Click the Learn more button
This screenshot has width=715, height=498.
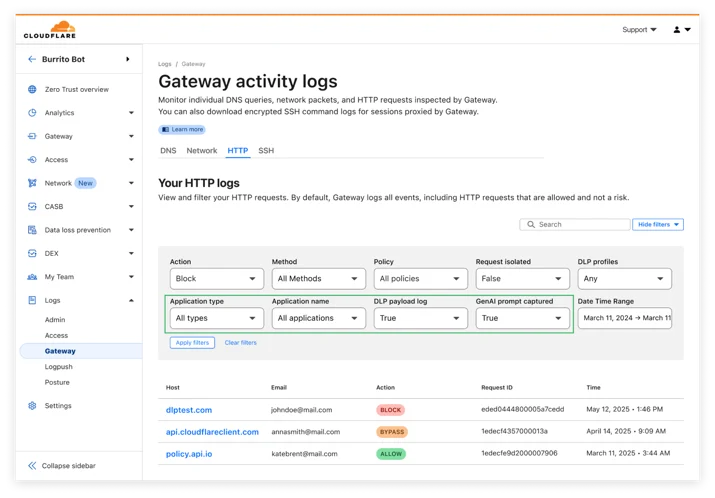pyautogui.click(x=182, y=130)
